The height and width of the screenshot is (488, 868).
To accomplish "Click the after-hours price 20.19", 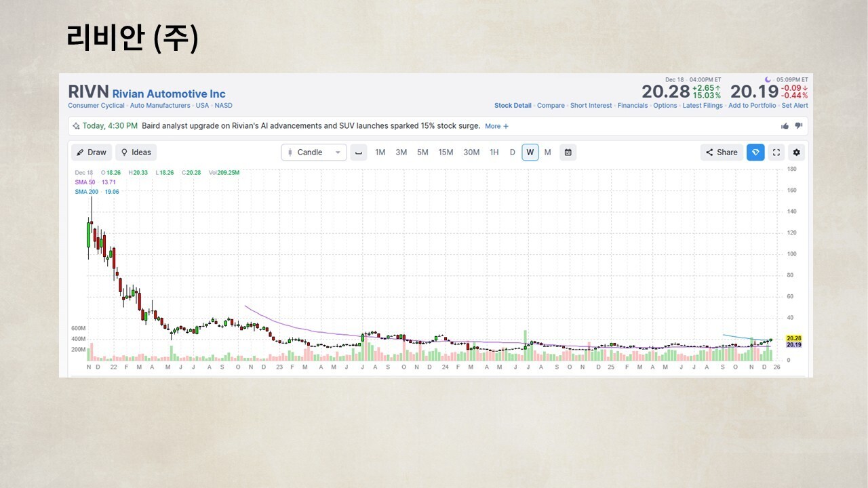I will pyautogui.click(x=754, y=91).
